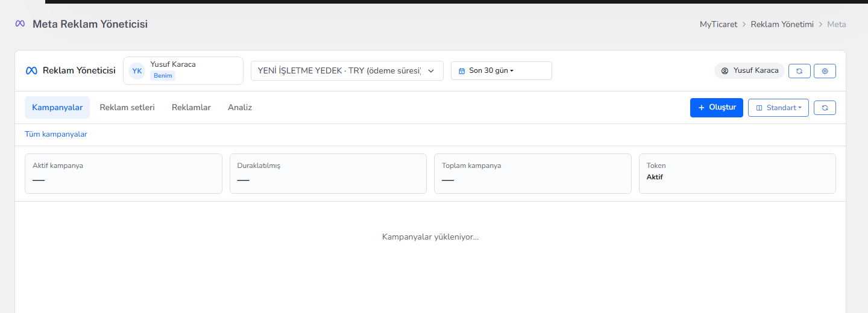Go to MyTicaret breadcrumb
868x313 pixels.
719,24
